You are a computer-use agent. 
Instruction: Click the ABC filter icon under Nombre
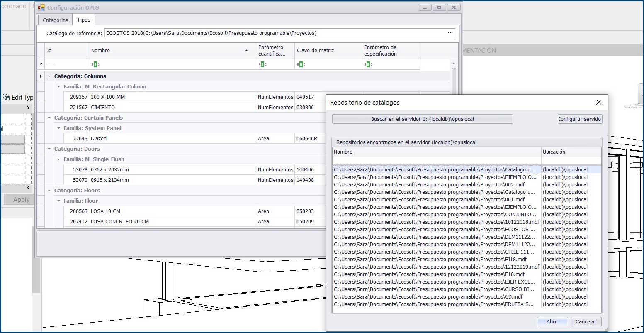pos(95,64)
